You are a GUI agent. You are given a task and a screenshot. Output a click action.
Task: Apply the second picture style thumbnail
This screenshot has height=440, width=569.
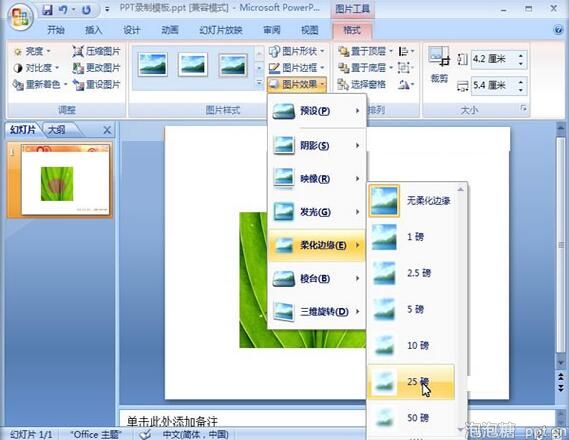tap(193, 65)
